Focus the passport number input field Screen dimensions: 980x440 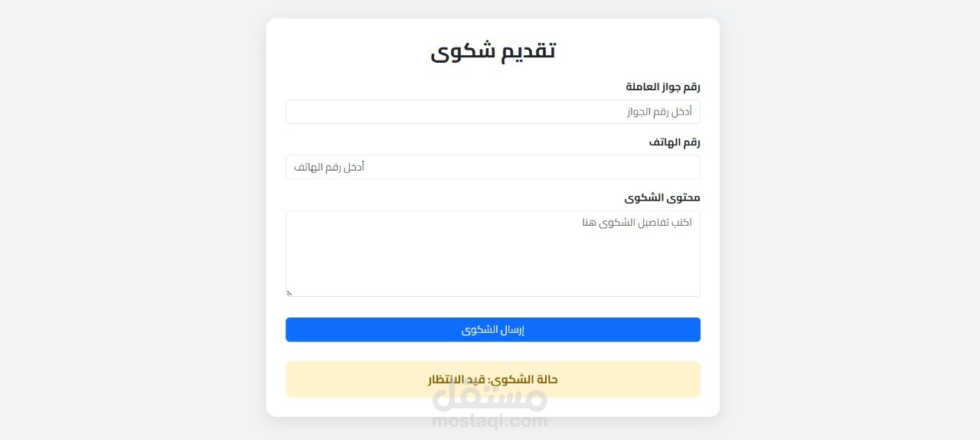493,112
